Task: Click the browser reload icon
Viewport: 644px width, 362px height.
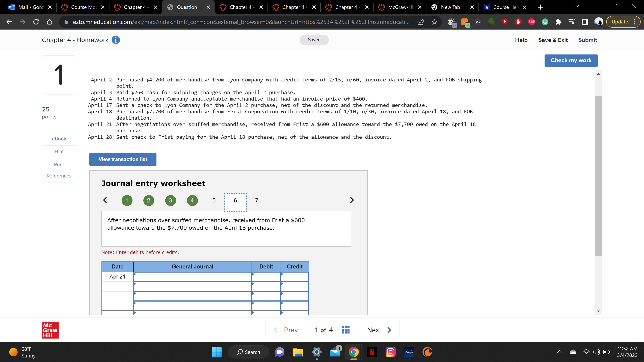Action: pos(36,22)
